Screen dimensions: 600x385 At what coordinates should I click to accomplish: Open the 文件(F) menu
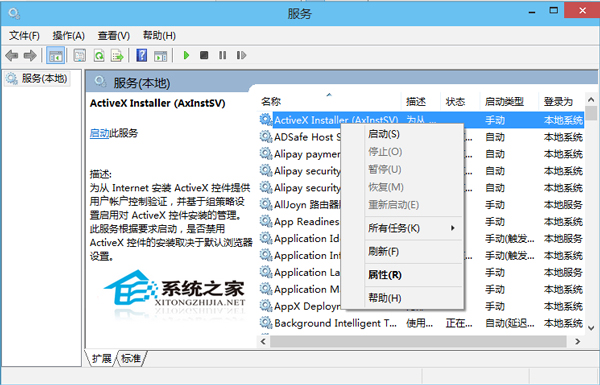(x=24, y=36)
